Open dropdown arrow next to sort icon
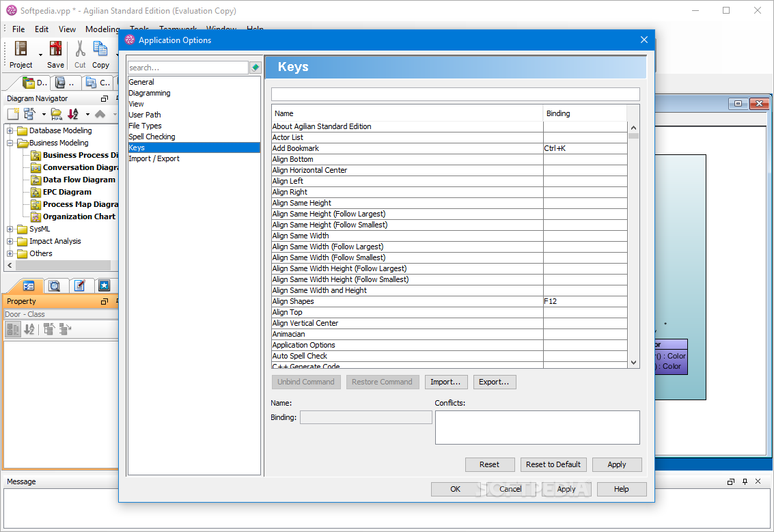The width and height of the screenshot is (774, 532). [x=87, y=115]
